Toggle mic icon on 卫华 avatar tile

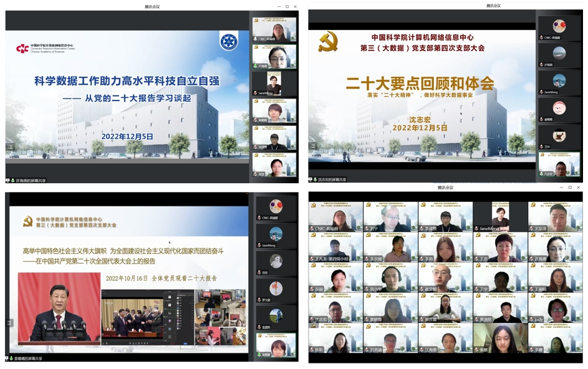click(x=542, y=147)
